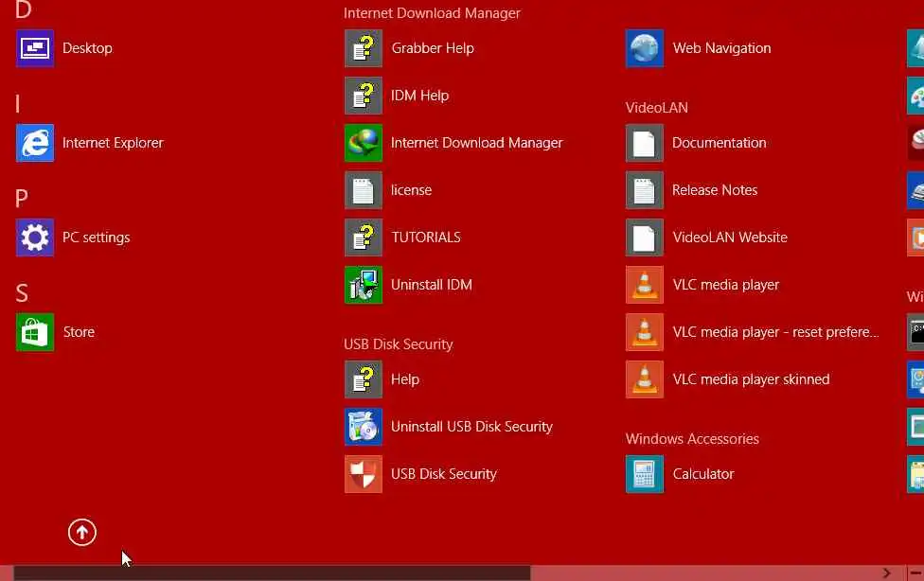Click the 'Store' label
This screenshot has height=581, width=924.
point(79,332)
